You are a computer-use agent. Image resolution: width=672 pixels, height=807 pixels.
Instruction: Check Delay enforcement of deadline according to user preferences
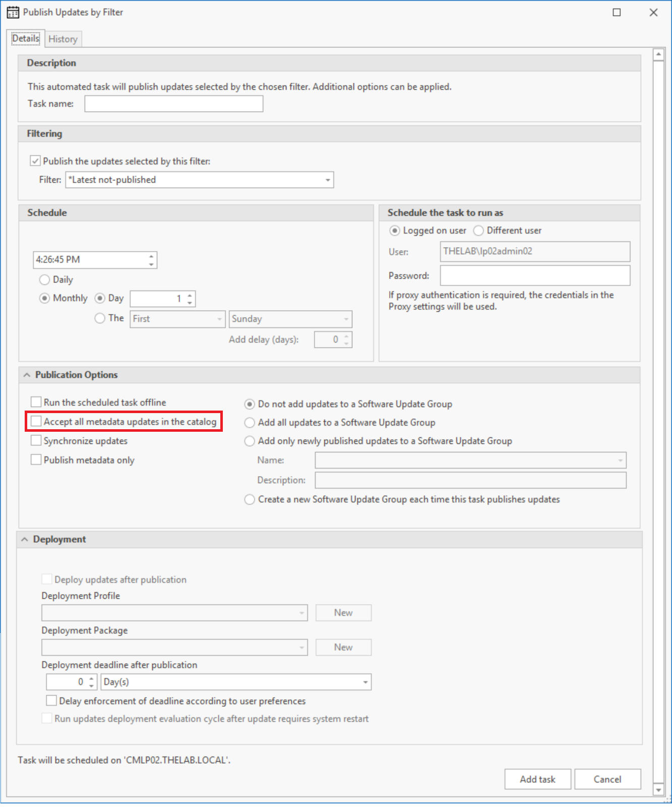[x=51, y=701]
